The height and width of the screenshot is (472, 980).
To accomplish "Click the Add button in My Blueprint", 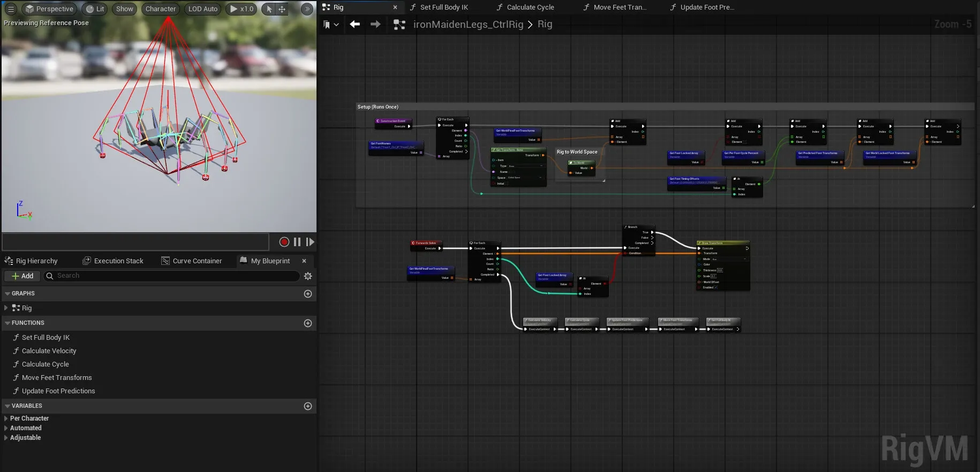I will pos(22,276).
